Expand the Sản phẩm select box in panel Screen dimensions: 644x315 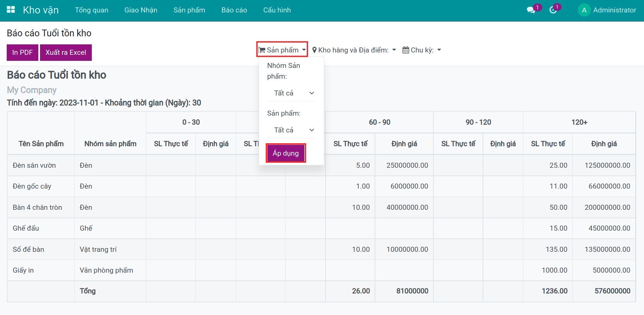click(291, 130)
